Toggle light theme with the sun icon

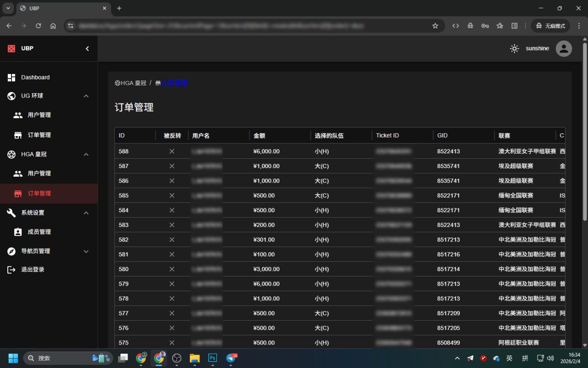pos(514,48)
